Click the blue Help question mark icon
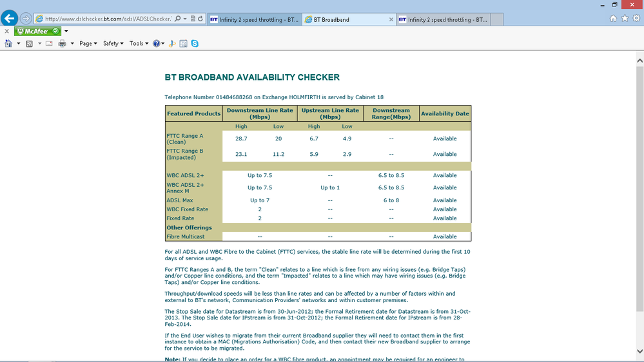 click(x=156, y=44)
